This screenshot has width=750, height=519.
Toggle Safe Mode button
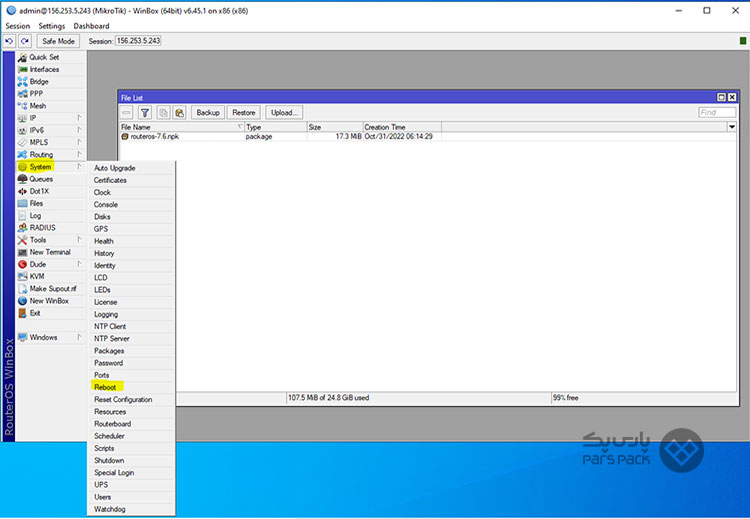[58, 41]
